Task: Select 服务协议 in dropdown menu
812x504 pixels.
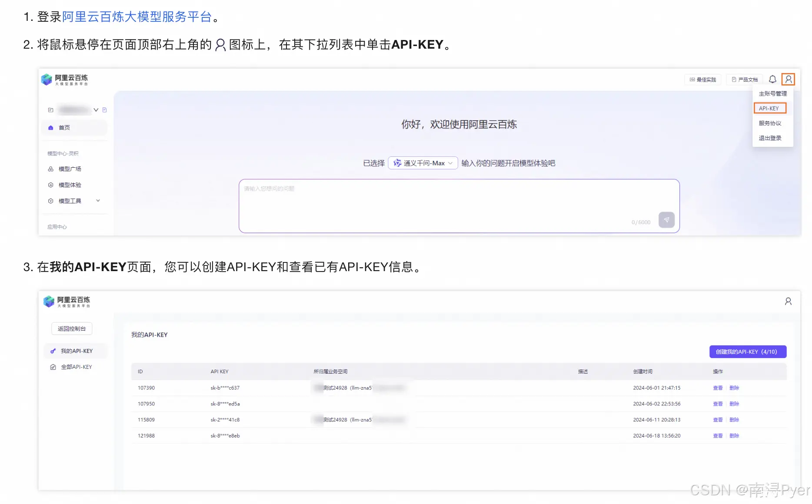Action: pyautogui.click(x=770, y=123)
